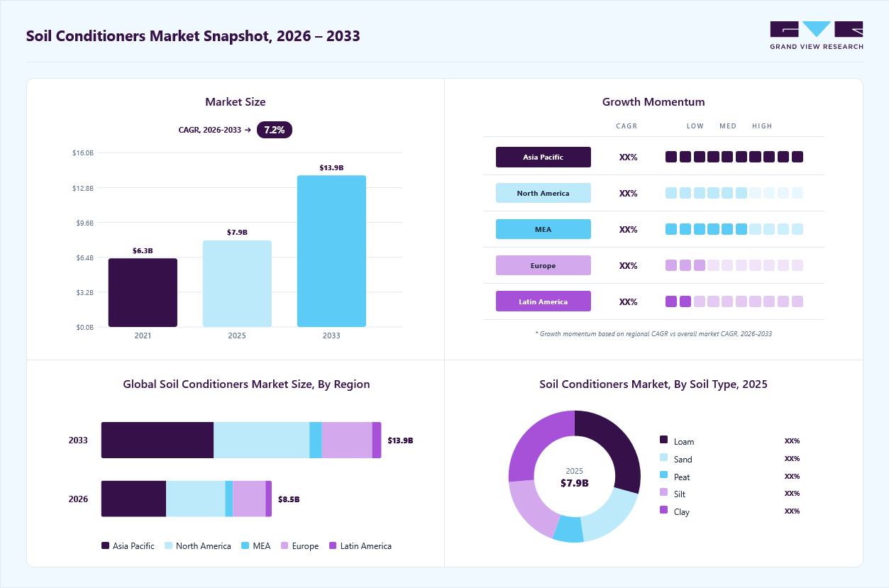889x588 pixels.
Task: Click the growth momentum footnote text
Action: (653, 333)
